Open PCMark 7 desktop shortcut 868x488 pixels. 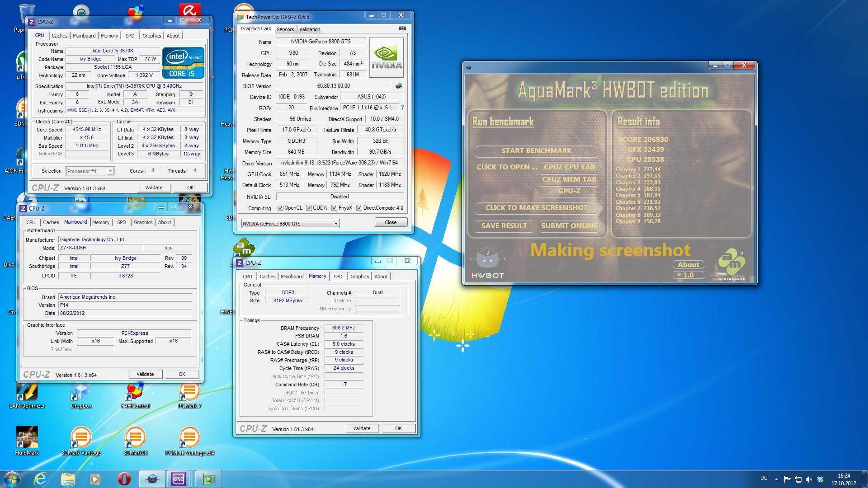coord(189,396)
